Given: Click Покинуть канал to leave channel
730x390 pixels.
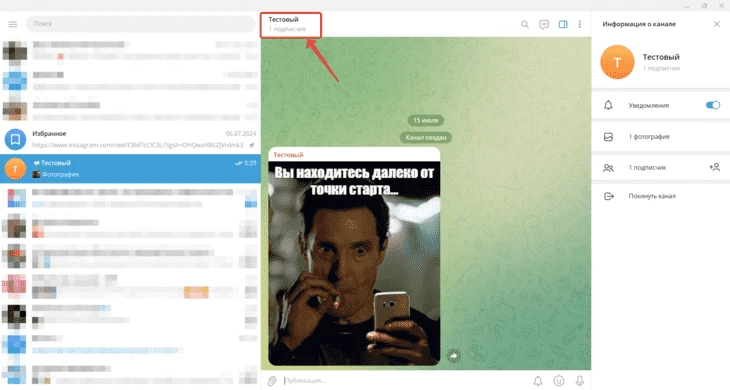Looking at the screenshot, I should [661, 196].
